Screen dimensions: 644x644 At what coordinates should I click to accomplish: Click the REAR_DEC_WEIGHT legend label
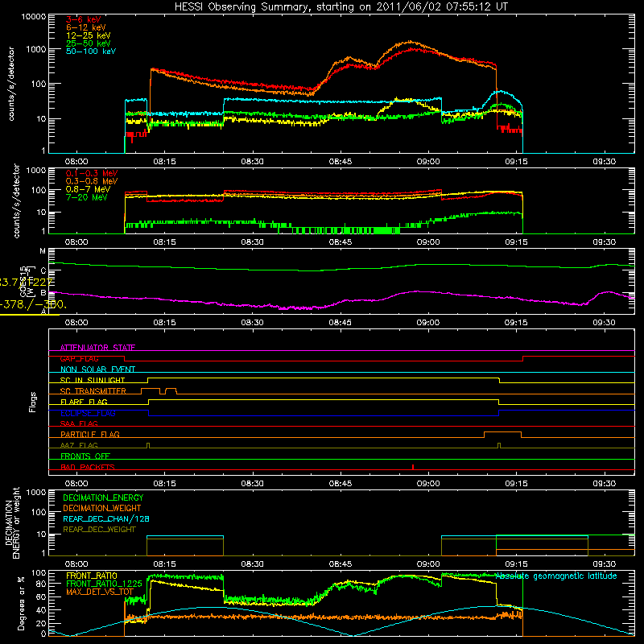tap(99, 530)
